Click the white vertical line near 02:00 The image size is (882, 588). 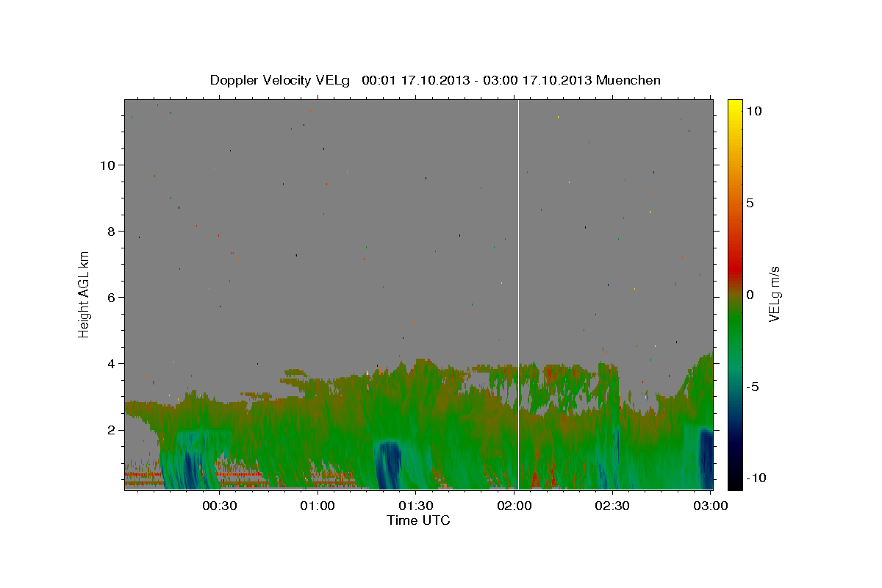point(519,294)
